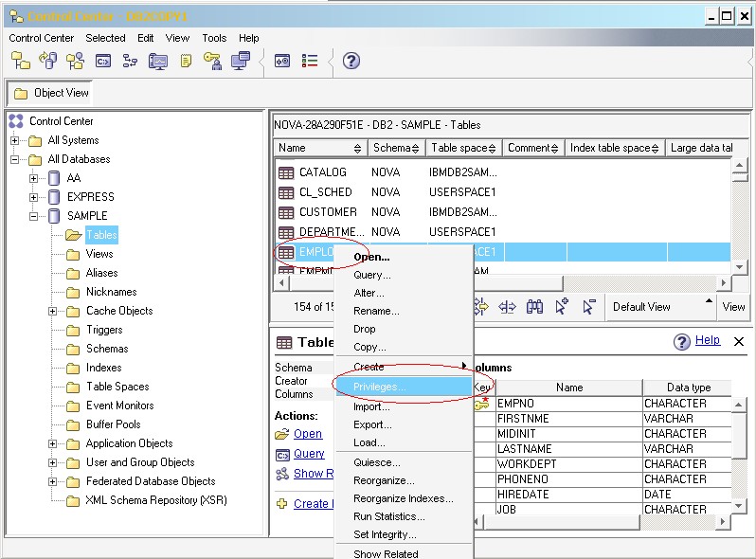Show the Legend list icon
The height and width of the screenshot is (559, 756).
[x=310, y=61]
